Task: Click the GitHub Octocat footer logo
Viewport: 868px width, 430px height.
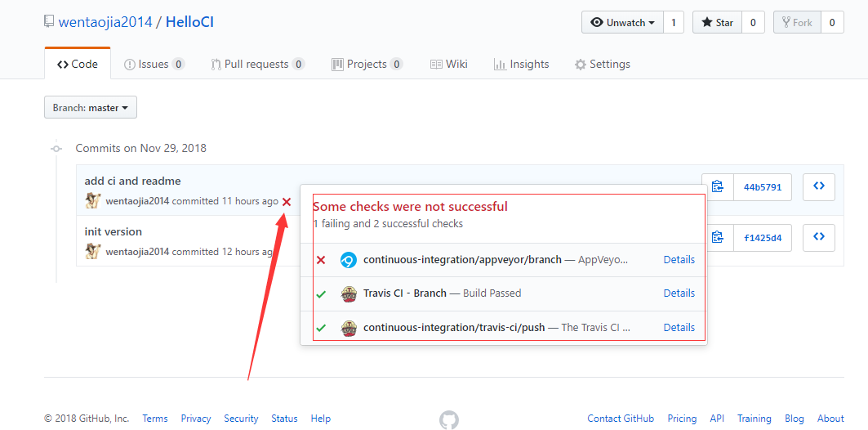Action: (x=449, y=419)
